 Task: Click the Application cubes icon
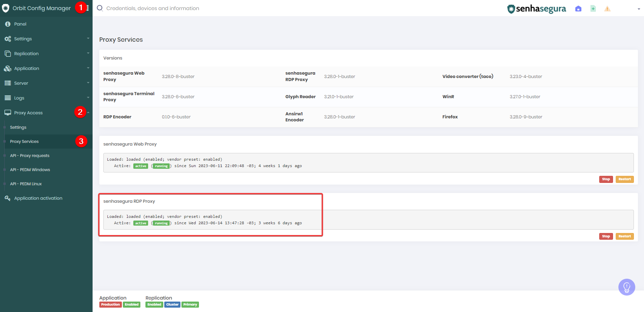point(8,68)
